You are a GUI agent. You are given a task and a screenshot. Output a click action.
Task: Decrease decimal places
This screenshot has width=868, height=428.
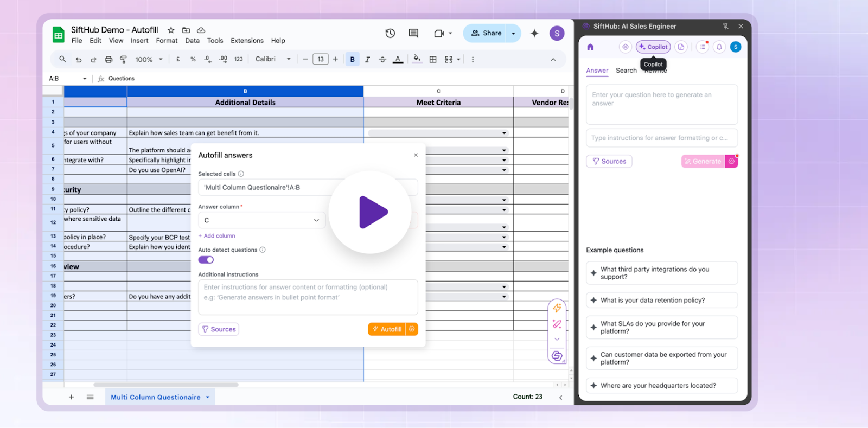pos(208,59)
